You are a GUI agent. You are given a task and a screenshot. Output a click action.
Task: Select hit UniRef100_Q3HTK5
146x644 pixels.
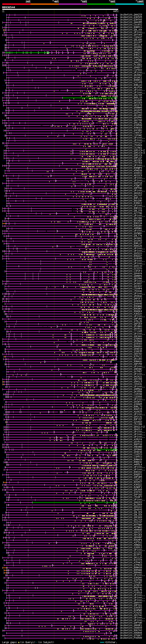(131, 17)
